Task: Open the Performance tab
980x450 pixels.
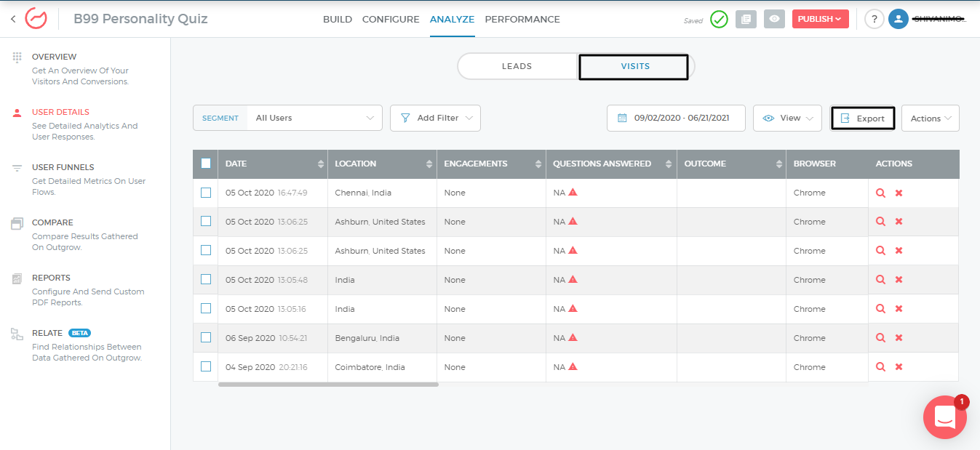Action: pos(522,20)
